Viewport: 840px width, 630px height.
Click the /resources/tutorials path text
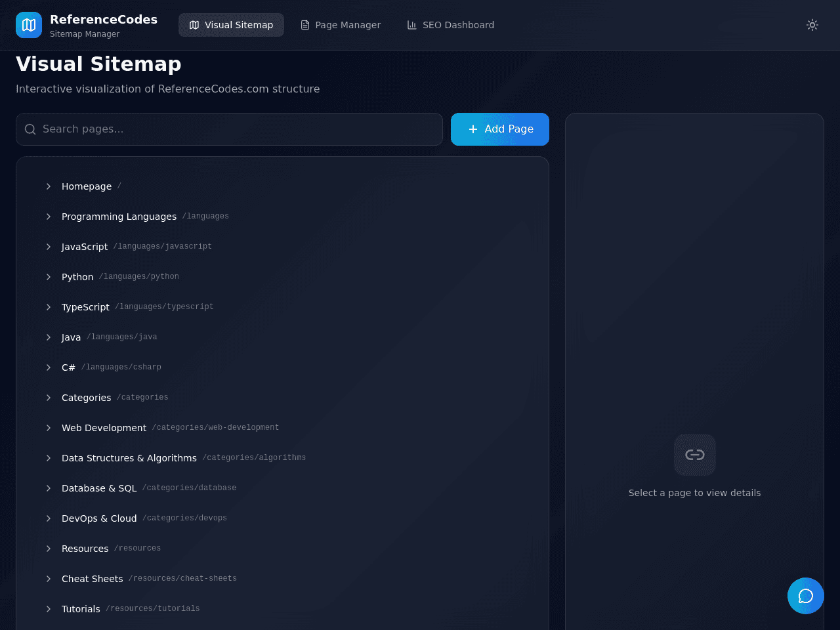coord(153,608)
